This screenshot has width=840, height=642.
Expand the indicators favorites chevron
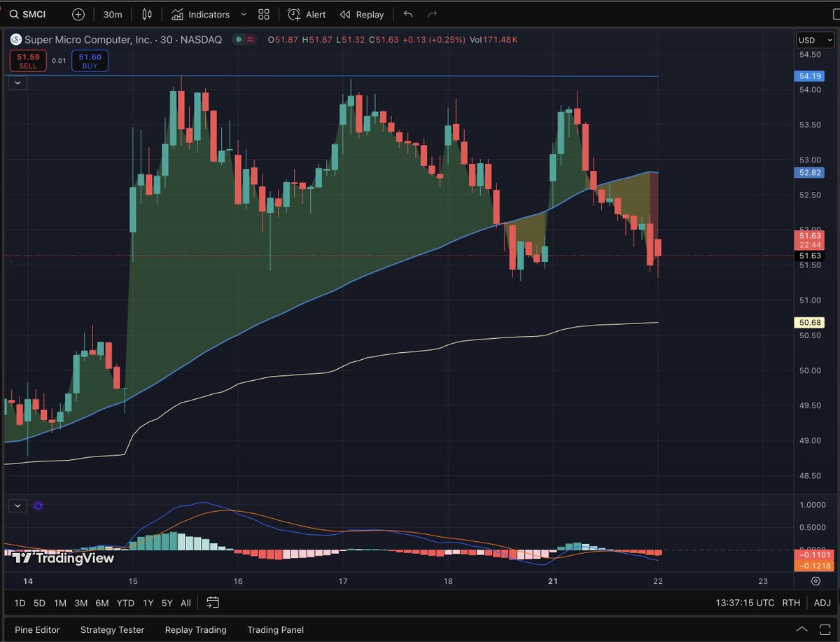click(244, 14)
